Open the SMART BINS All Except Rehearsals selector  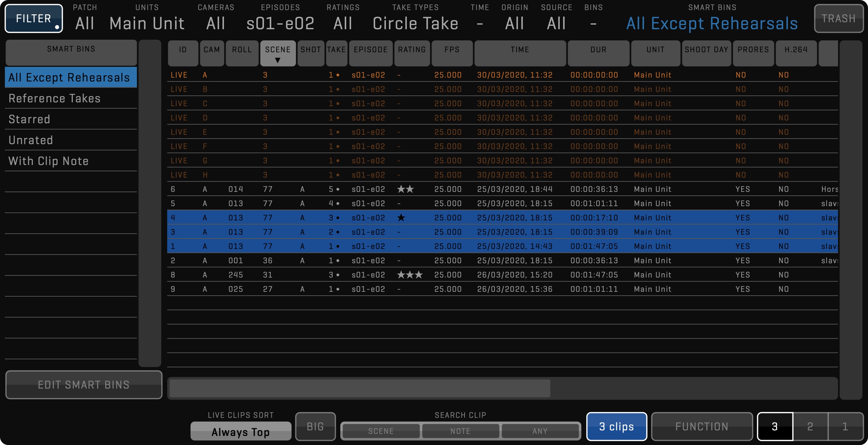pos(712,23)
